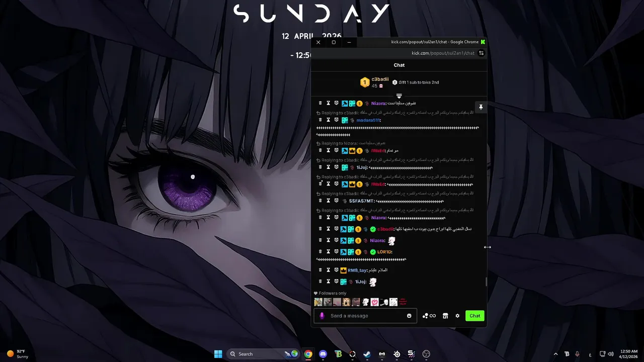
Task: Click "Gift 1 sub to take 2nd"
Action: pyautogui.click(x=419, y=82)
